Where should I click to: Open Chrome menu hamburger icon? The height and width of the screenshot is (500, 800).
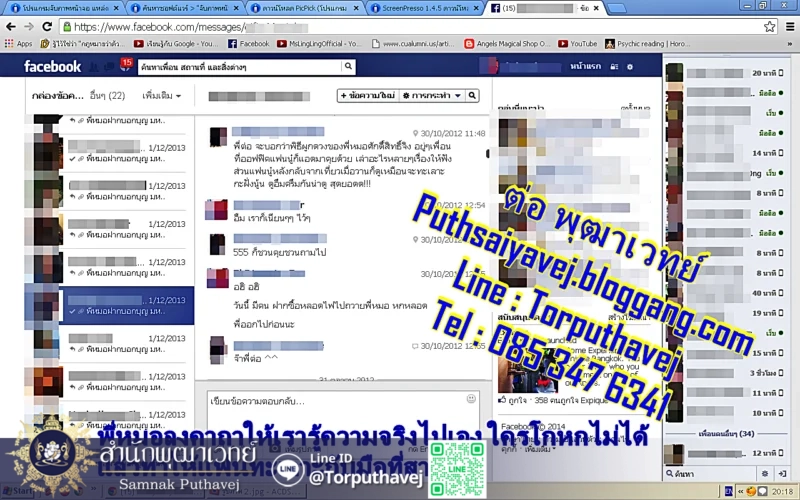point(788,27)
